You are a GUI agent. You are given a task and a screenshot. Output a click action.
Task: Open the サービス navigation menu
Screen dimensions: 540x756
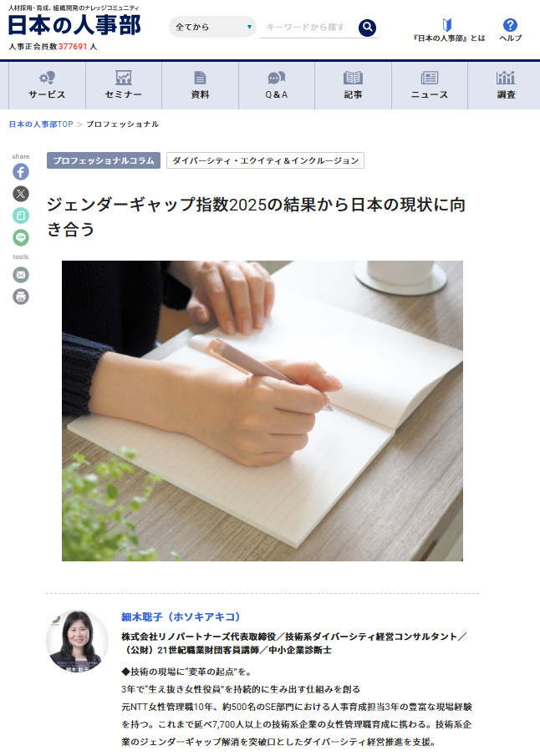tap(47, 86)
